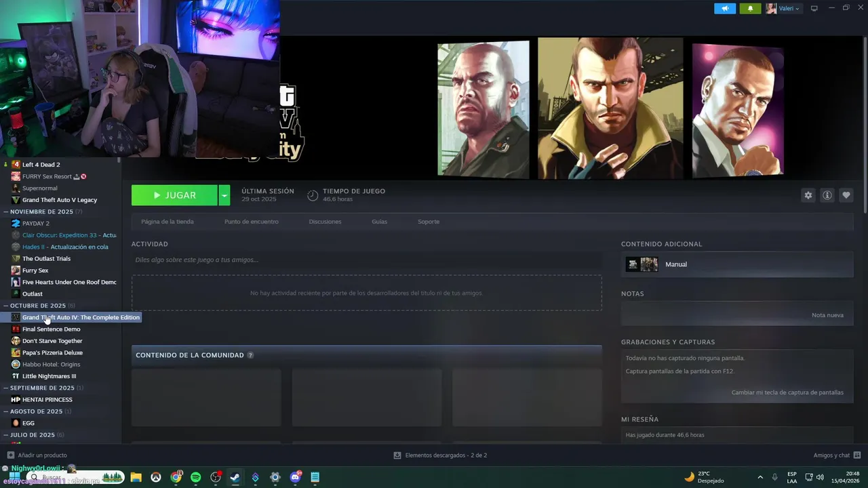This screenshot has width=868, height=488.
Task: Open Google Chrome from taskbar
Action: tap(176, 477)
